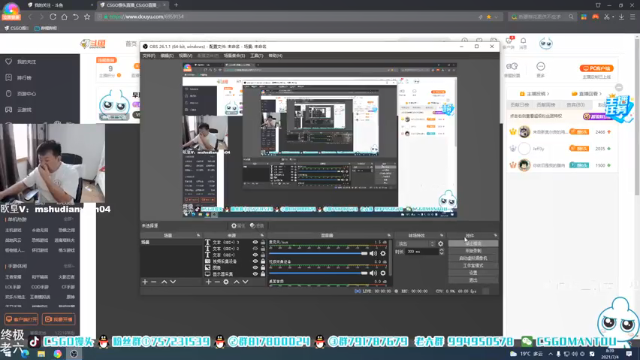Screen dimensions: 640x360
Task: Bookmark the page with the star icon
Action: click(x=87, y=17)
